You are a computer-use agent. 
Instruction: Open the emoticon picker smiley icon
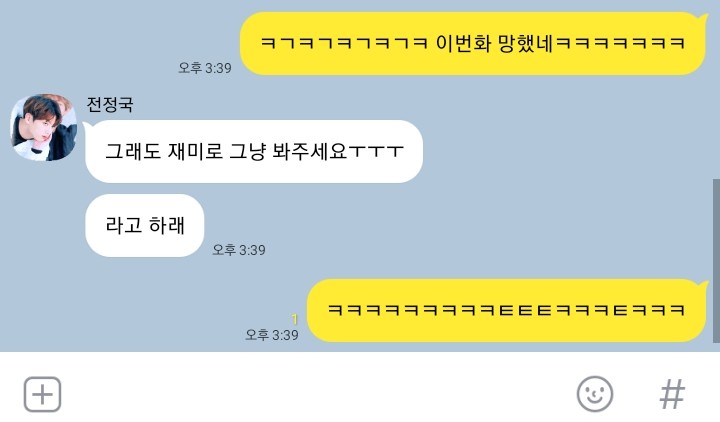pos(595,394)
